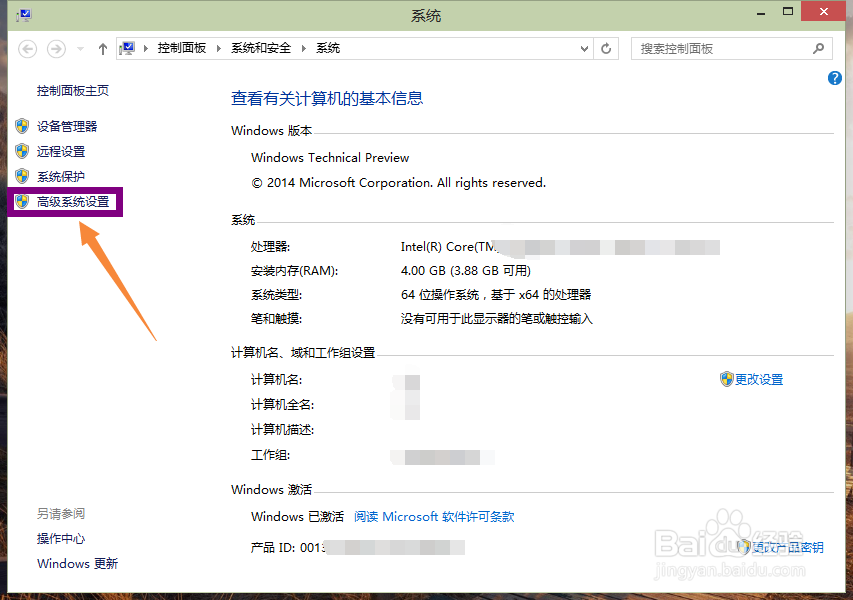The width and height of the screenshot is (853, 600).
Task: Maximize the 系统 window
Action: click(x=788, y=11)
